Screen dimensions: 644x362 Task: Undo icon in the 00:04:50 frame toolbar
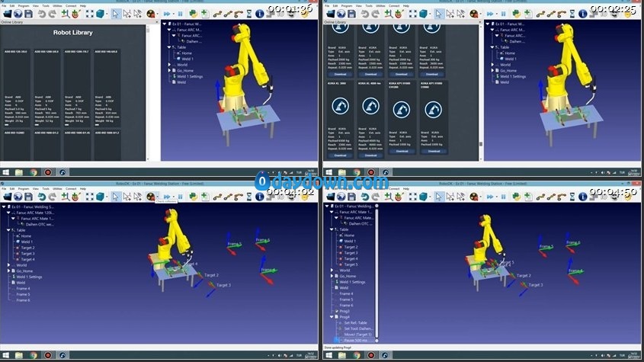click(365, 197)
